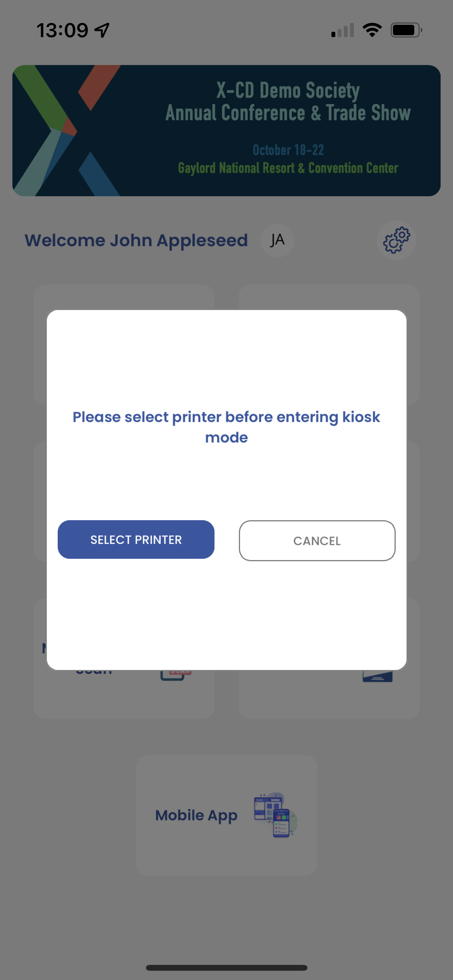Tap the 13:09 clock in the status bar
This screenshot has width=453, height=980.
coord(62,30)
